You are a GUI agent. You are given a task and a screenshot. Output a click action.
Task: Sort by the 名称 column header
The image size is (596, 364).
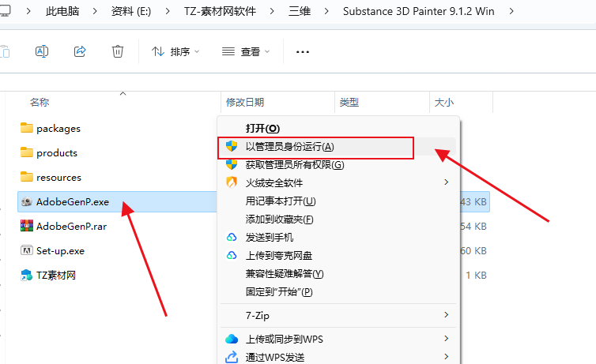tap(40, 102)
